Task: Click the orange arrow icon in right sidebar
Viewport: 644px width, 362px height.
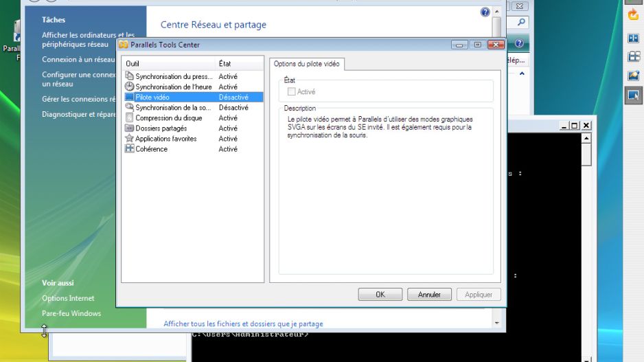Action: (x=633, y=15)
